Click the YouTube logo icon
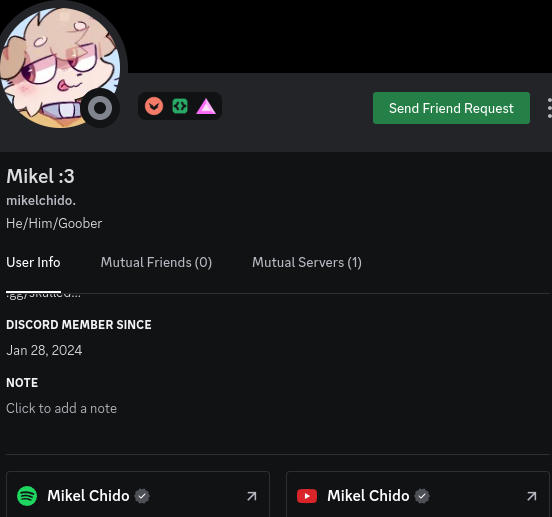552x517 pixels. (307, 496)
